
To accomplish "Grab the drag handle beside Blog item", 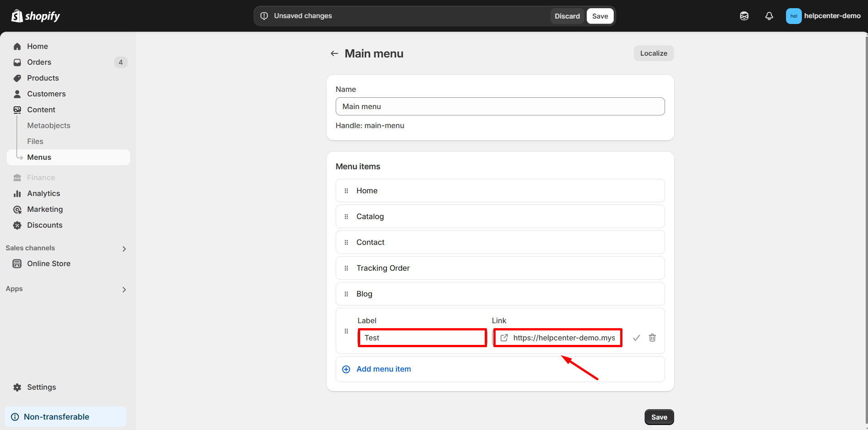I will click(x=346, y=294).
